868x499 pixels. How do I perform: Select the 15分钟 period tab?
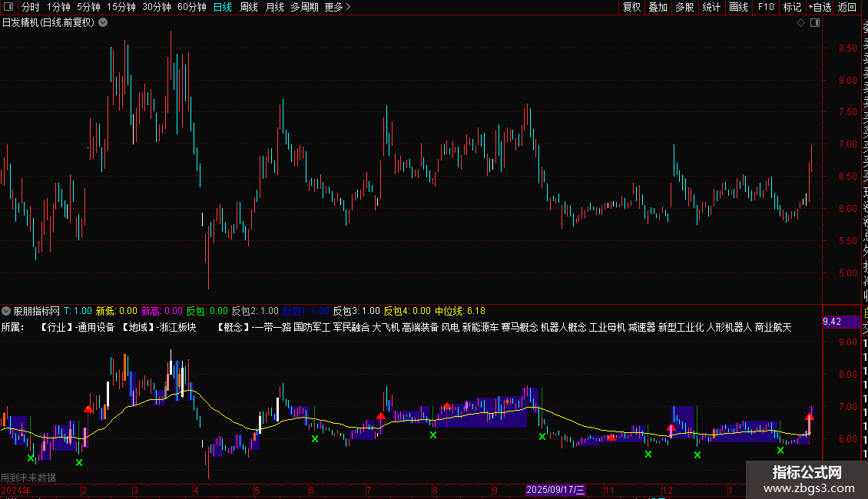(121, 7)
